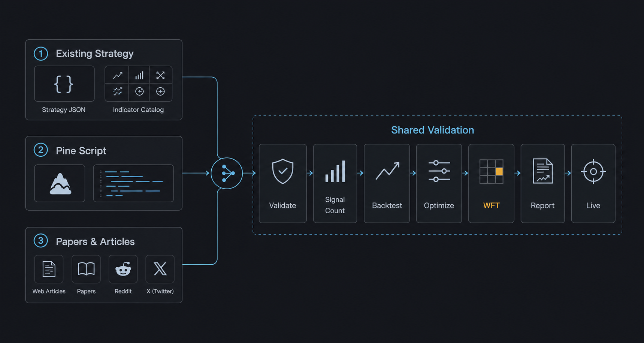Click the Papers open book icon
Screen dimensions: 644x343
click(x=86, y=269)
